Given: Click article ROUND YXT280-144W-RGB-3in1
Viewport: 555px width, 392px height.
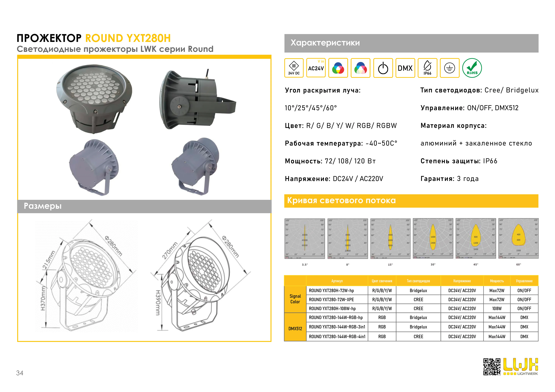Looking at the screenshot, I should pyautogui.click(x=337, y=327).
